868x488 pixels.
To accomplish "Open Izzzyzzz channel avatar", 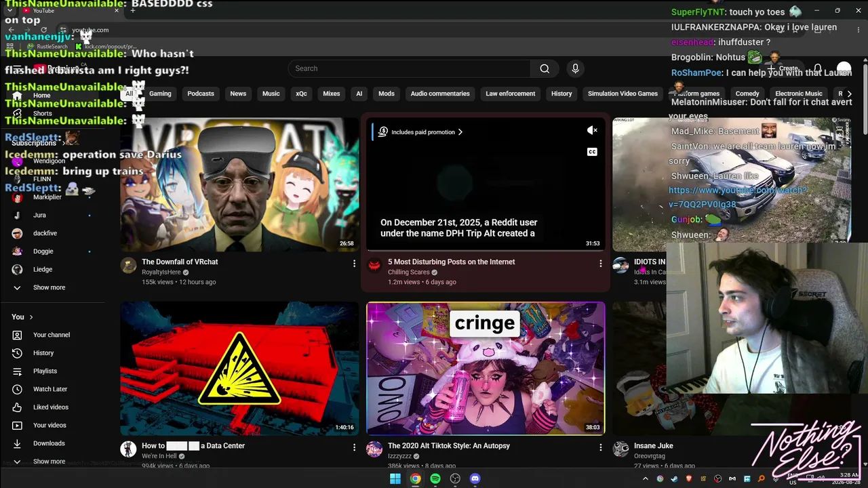I will (x=374, y=449).
